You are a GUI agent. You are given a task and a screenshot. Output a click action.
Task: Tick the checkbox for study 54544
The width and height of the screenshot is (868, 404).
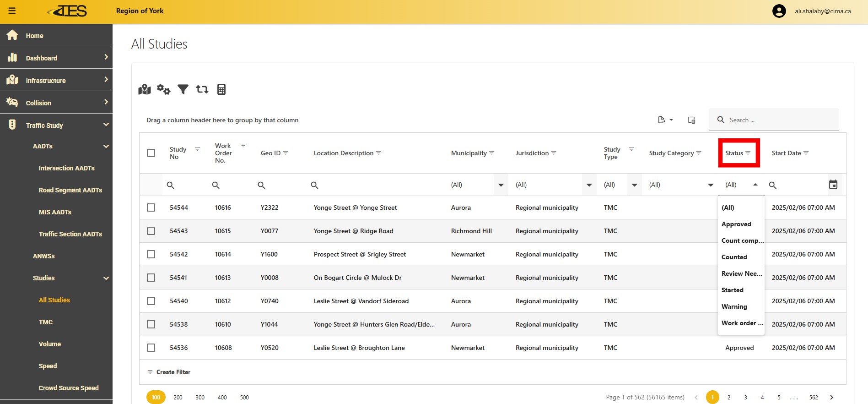pos(151,207)
